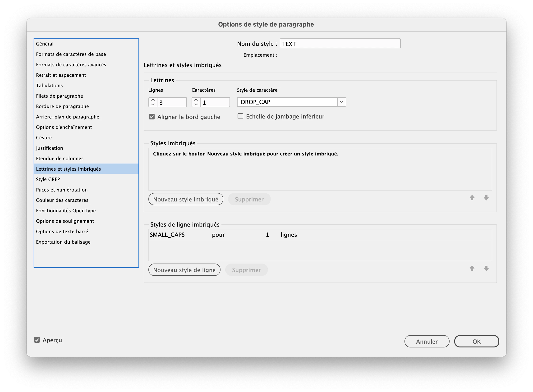This screenshot has height=392, width=533.
Task: Click Supprimer under Styles imbriqués
Action: coord(249,199)
